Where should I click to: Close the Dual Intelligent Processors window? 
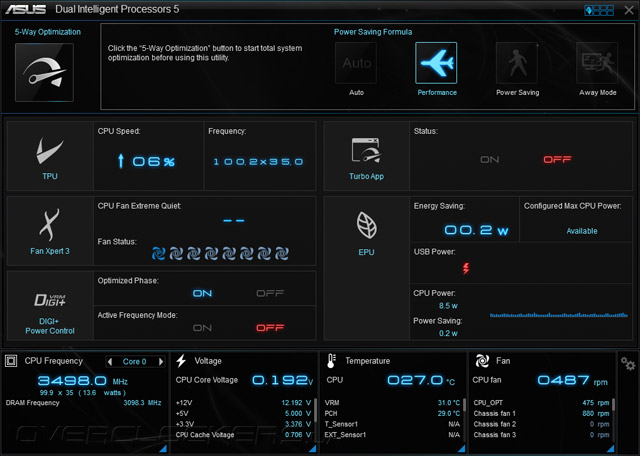[629, 10]
